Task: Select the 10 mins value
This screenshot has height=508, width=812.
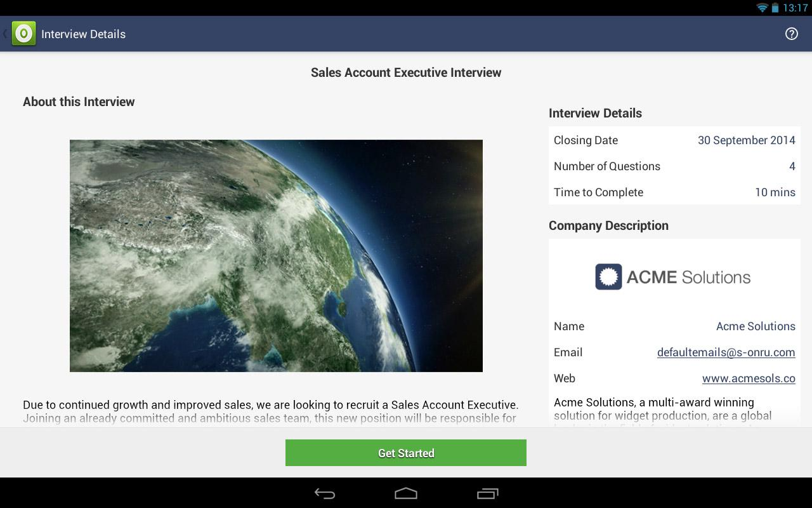Action: (775, 192)
